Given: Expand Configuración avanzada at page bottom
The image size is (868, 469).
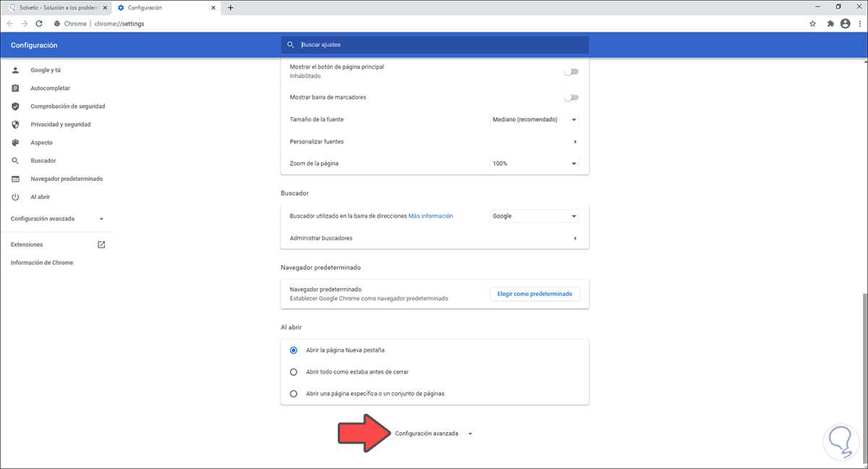Looking at the screenshot, I should (433, 434).
